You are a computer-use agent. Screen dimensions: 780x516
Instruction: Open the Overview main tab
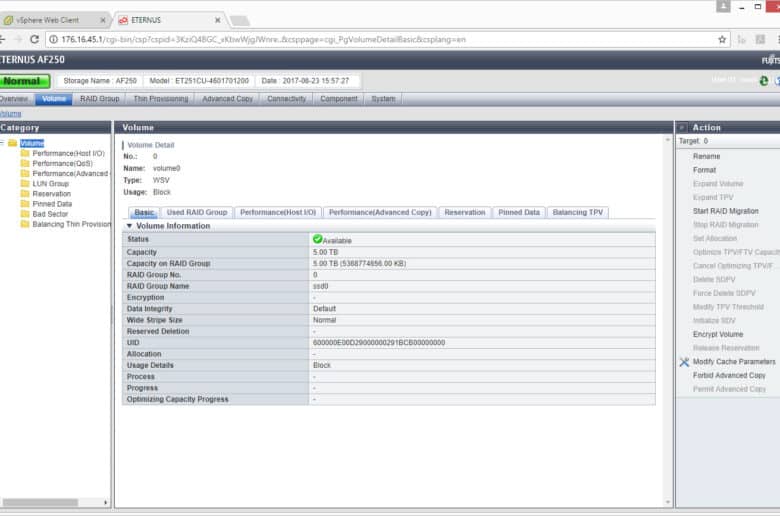pyautogui.click(x=14, y=99)
